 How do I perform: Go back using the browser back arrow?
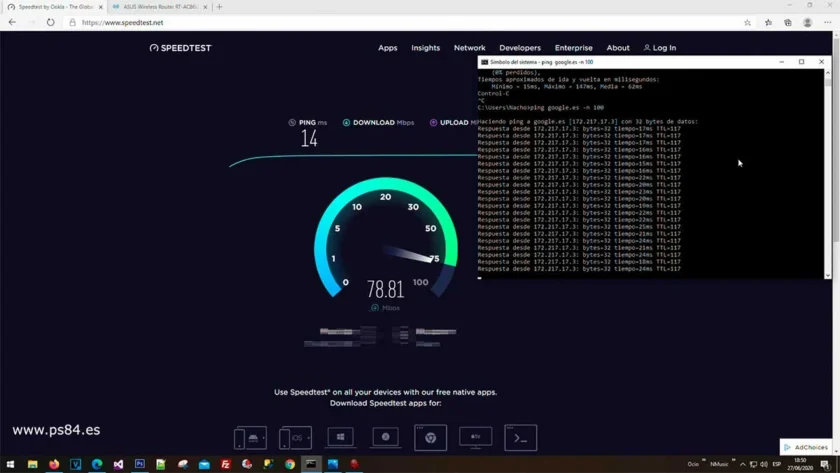pos(12,22)
